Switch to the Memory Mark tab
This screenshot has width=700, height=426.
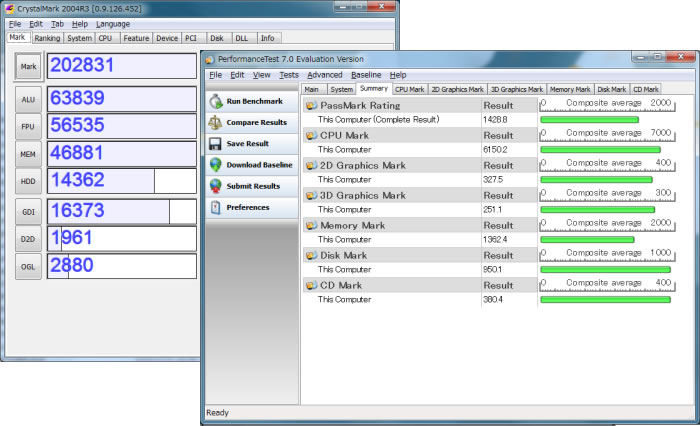(570, 89)
